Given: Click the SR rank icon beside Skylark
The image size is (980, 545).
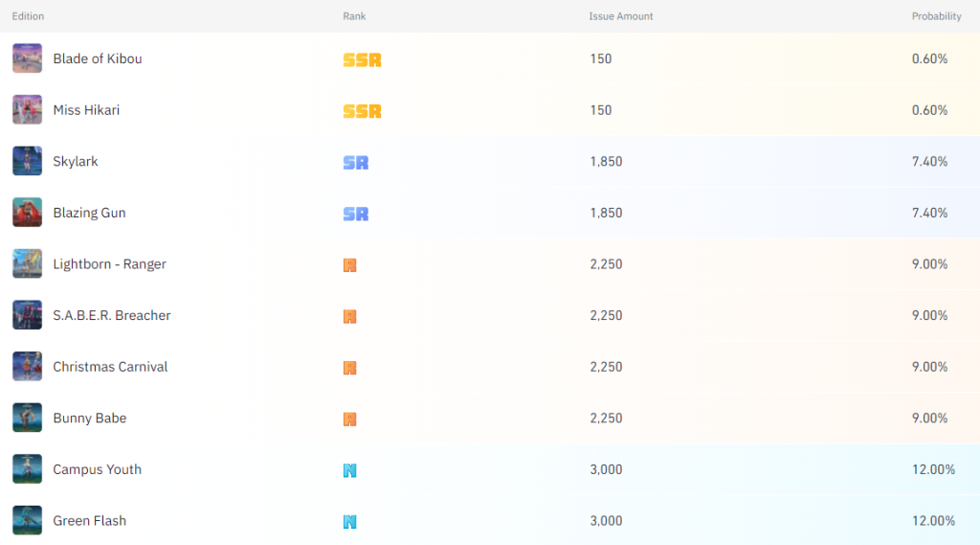Looking at the screenshot, I should point(356,163).
